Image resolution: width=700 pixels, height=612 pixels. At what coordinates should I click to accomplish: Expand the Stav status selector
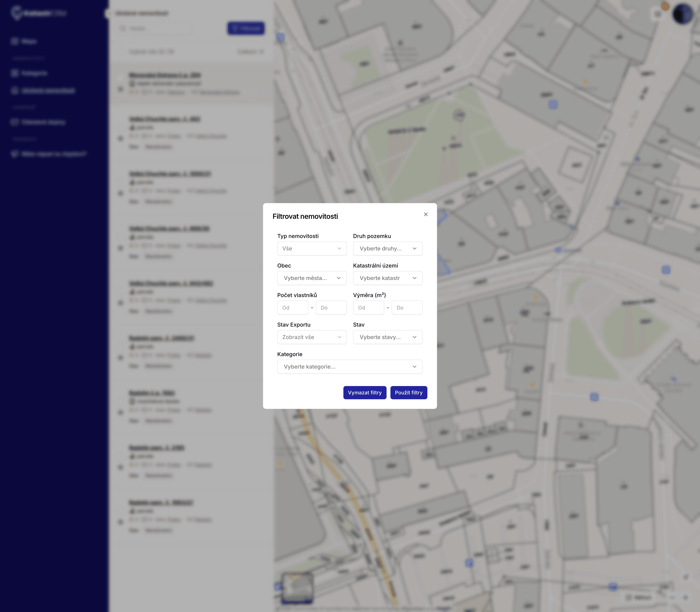388,337
